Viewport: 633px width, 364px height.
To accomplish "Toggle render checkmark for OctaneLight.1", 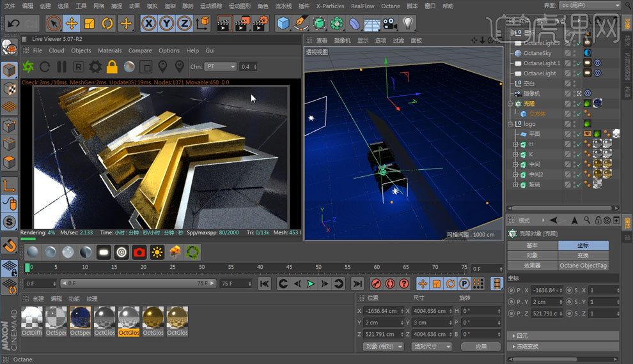I will point(578,63).
